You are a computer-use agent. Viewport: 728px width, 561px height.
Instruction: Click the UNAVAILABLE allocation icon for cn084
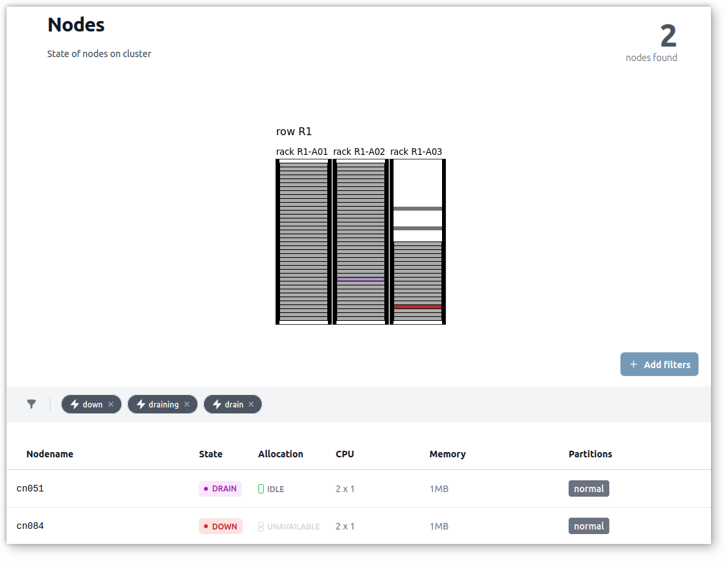point(261,526)
